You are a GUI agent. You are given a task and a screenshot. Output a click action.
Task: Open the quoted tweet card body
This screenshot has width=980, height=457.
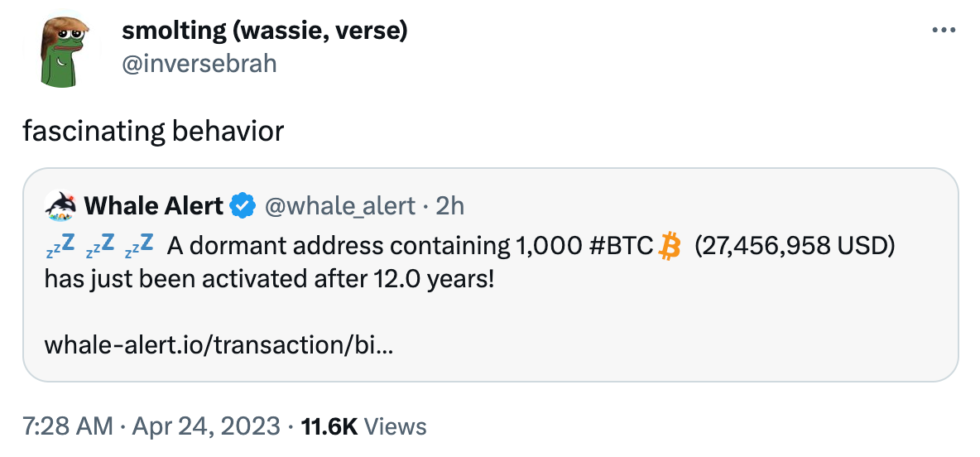pos(491,275)
